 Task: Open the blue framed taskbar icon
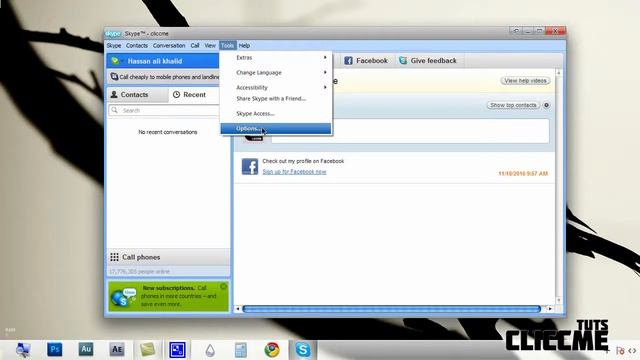pos(178,350)
